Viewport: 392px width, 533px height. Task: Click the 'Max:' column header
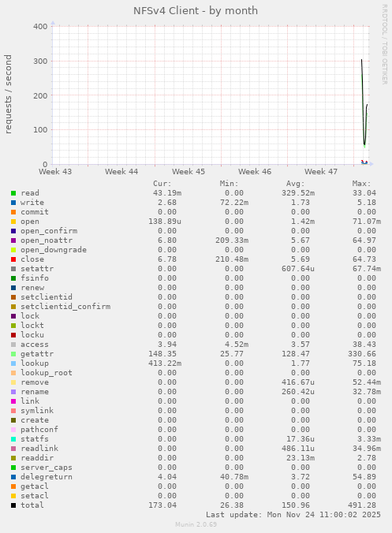click(362, 184)
